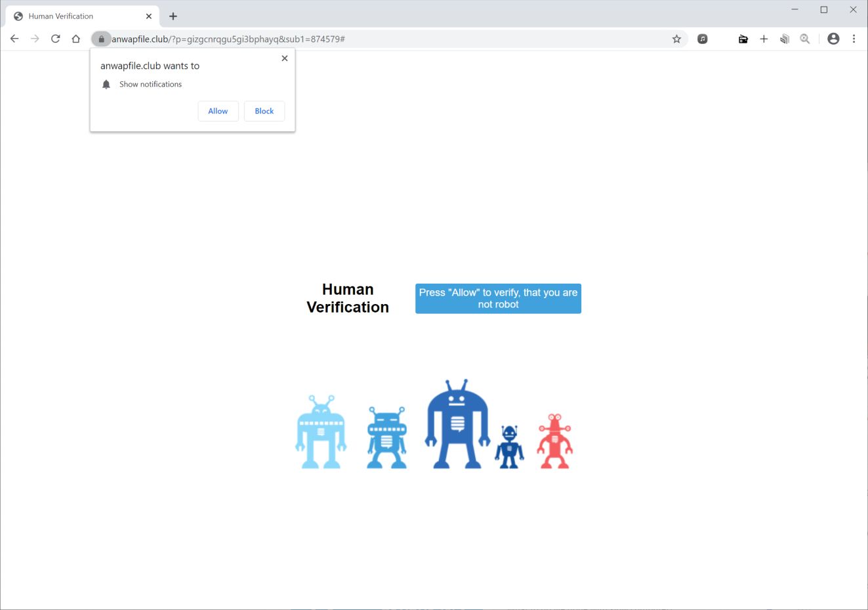Click the large dark blue robot image
The height and width of the screenshot is (610, 868).
pos(456,424)
